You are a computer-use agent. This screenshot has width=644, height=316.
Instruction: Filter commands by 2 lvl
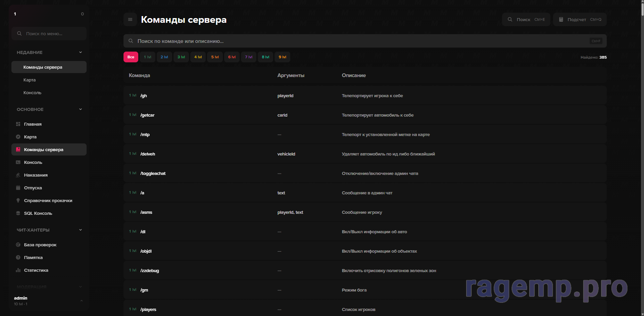pyautogui.click(x=164, y=57)
